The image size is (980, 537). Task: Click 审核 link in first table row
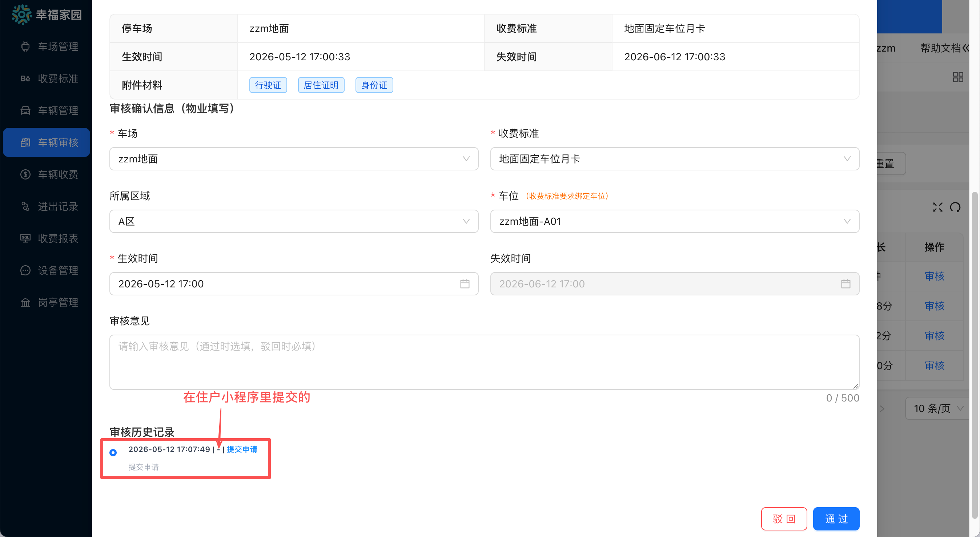click(x=934, y=276)
